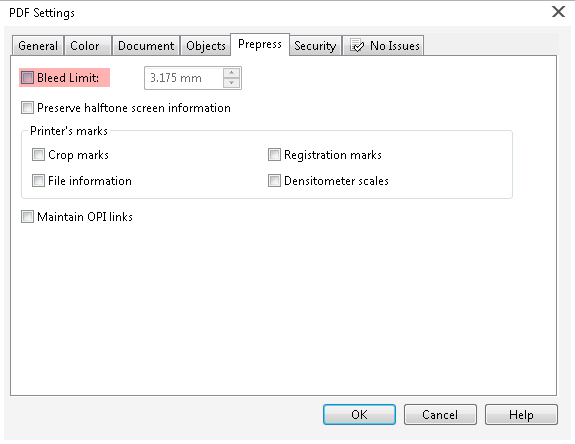Click the No Issues preflight checkmark icon

[357, 46]
